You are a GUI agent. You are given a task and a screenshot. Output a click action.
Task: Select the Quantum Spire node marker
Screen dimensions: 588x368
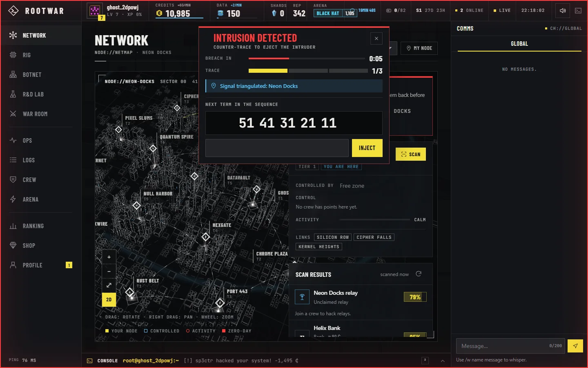153,148
